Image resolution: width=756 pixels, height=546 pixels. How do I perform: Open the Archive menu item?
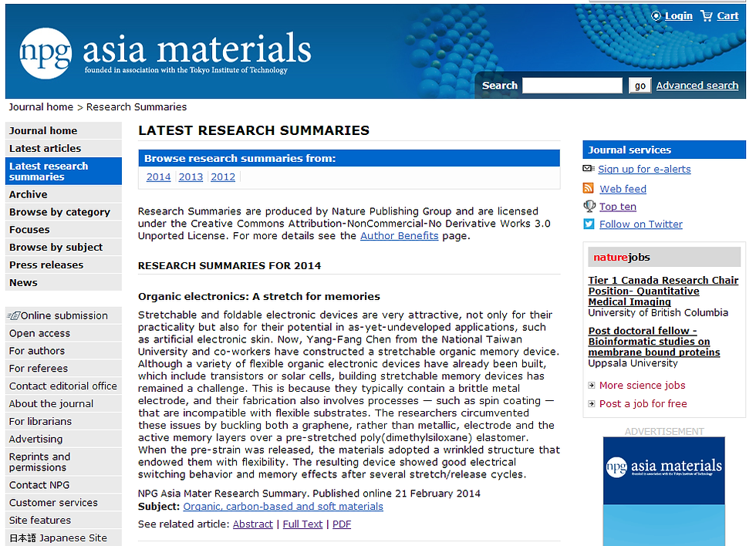click(63, 194)
